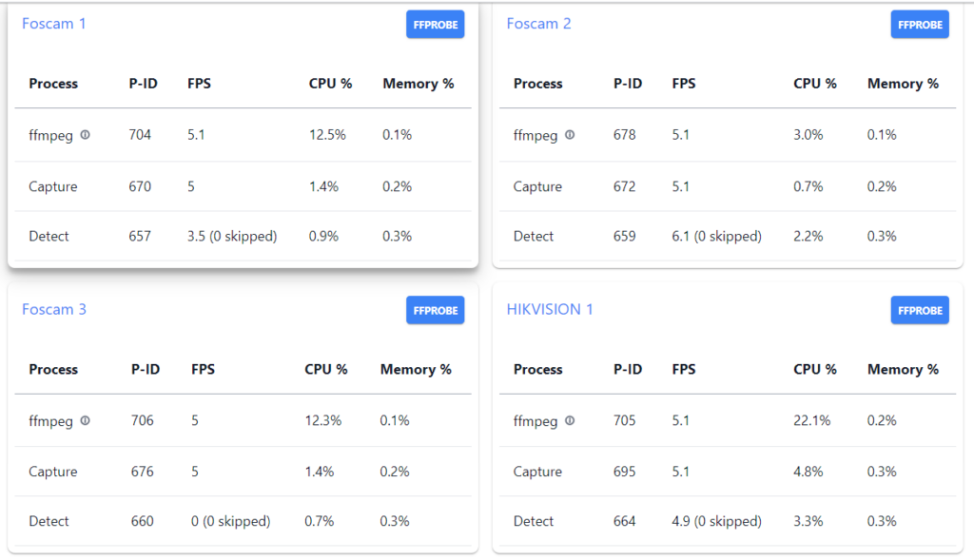Open the Foscam 2 camera link
Viewport: 974px width, 560px height.
click(x=538, y=24)
